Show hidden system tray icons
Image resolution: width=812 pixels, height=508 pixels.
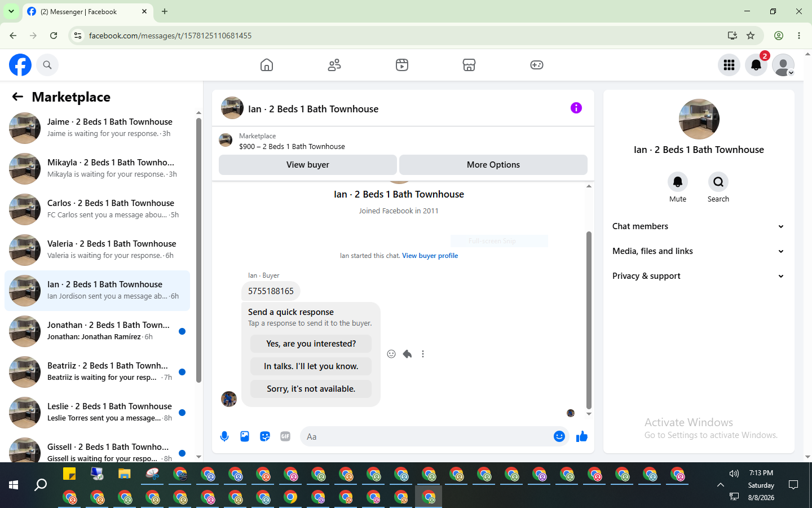tap(721, 485)
